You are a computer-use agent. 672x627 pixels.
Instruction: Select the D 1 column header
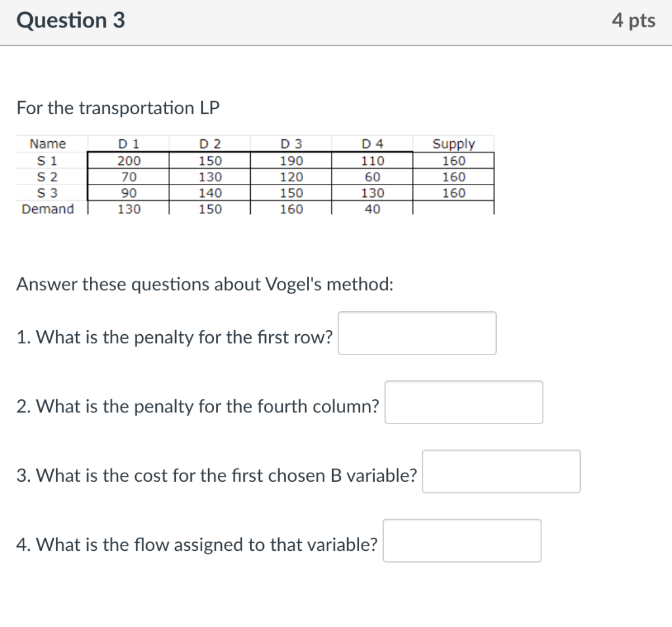[x=129, y=144]
